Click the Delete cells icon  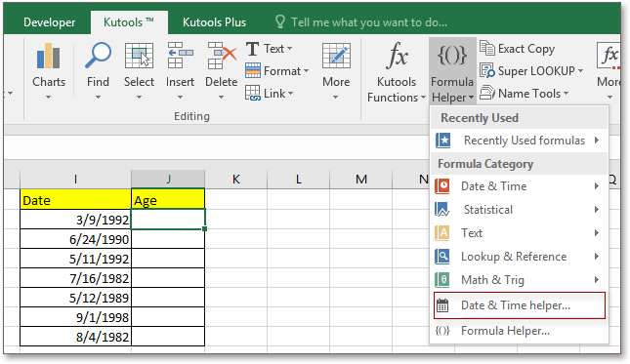coord(222,56)
